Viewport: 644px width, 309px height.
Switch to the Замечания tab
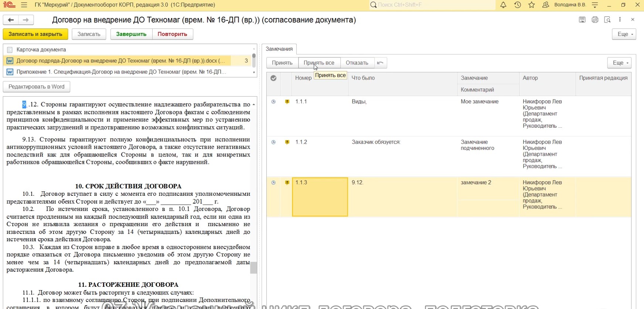click(279, 49)
